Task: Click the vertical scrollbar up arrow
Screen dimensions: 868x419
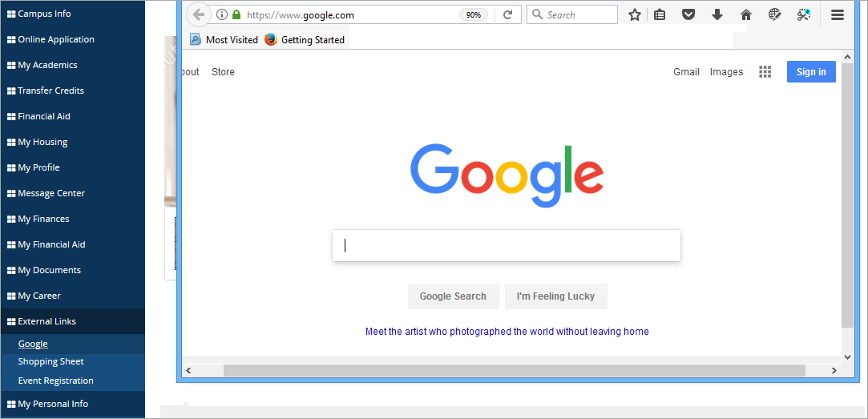Action: (x=847, y=57)
